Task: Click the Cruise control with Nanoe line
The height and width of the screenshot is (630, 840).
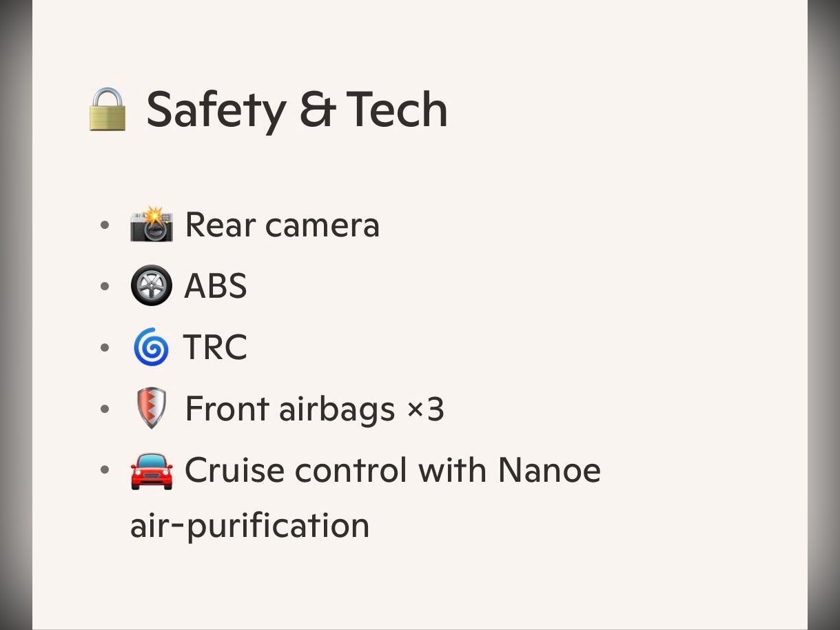Action: coord(392,471)
